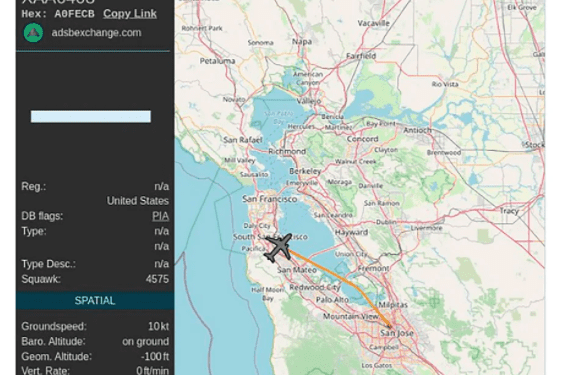The height and width of the screenshot is (375, 584).
Task: Click the Vacaville label on the map
Action: pyautogui.click(x=374, y=23)
